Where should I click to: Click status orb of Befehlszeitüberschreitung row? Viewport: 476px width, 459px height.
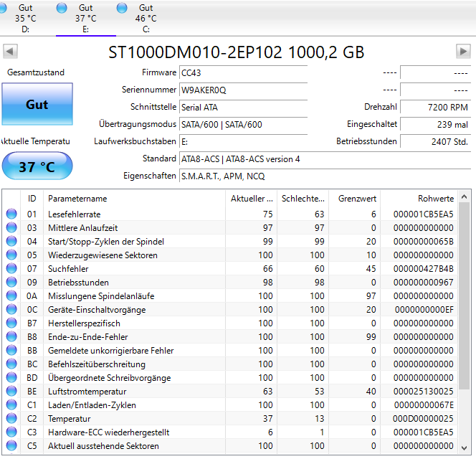click(11, 364)
